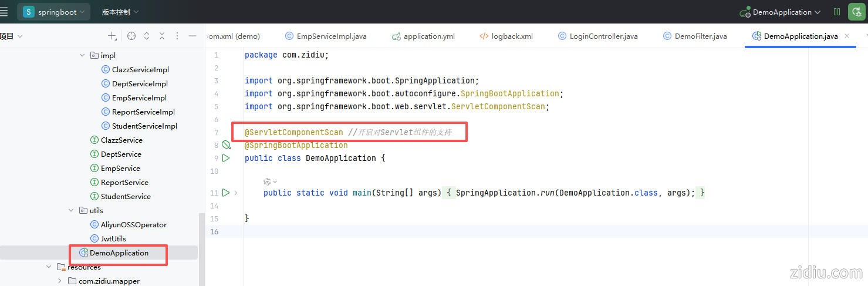Open DemoApplication run configuration dropdown
868x286 pixels.
click(781, 12)
